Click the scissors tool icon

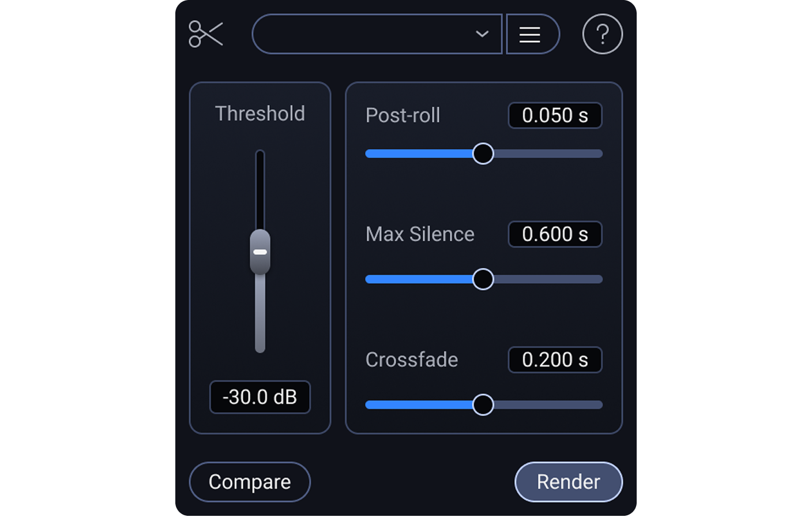206,33
